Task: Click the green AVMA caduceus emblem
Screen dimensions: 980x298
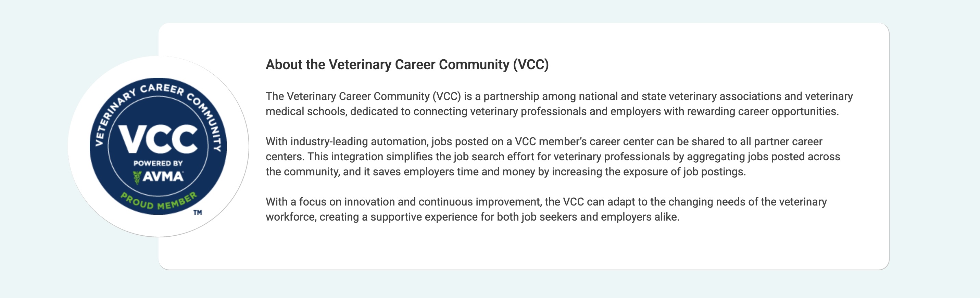Action: point(137,177)
